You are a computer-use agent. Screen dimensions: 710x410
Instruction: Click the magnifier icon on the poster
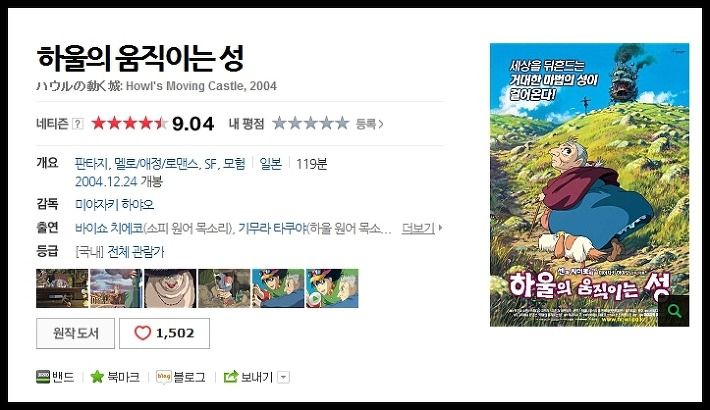[x=674, y=311]
